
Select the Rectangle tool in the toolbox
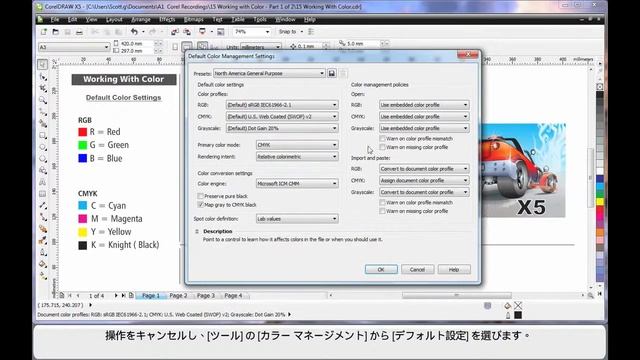43,135
